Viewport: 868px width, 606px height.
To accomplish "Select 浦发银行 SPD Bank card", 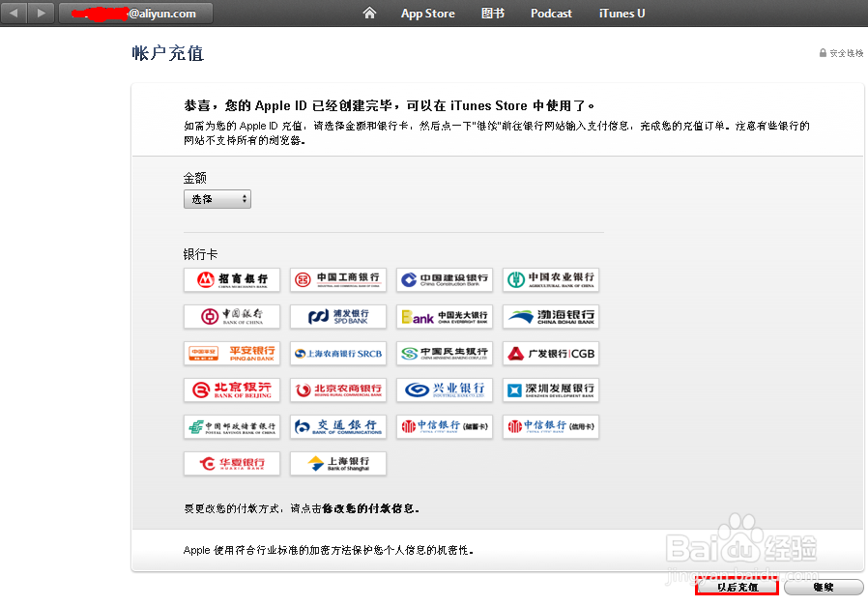I will pos(338,316).
